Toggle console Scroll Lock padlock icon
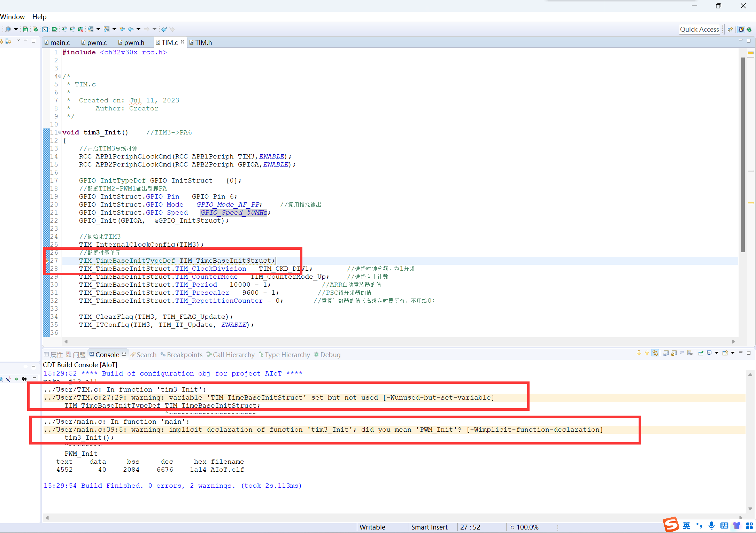Image resolution: width=756 pixels, height=533 pixels. [x=674, y=353]
